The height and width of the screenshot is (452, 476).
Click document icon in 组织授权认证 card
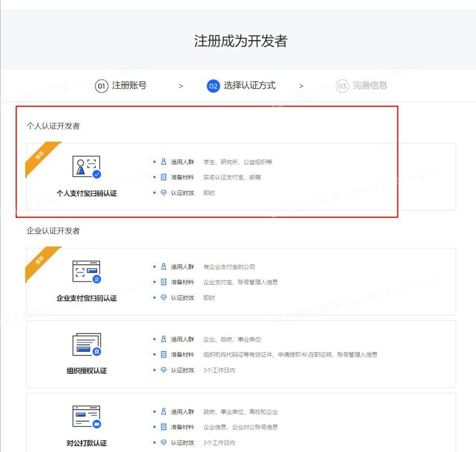[163, 354]
